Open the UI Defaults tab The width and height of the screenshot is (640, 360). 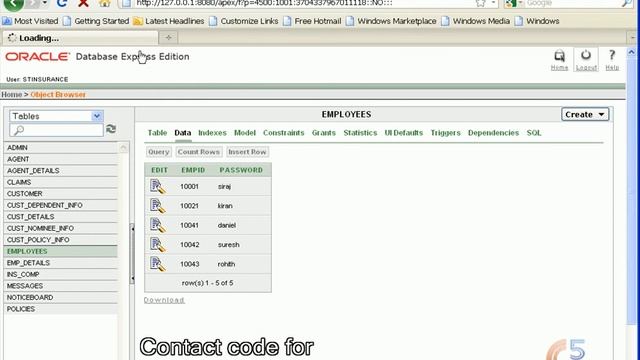404,133
